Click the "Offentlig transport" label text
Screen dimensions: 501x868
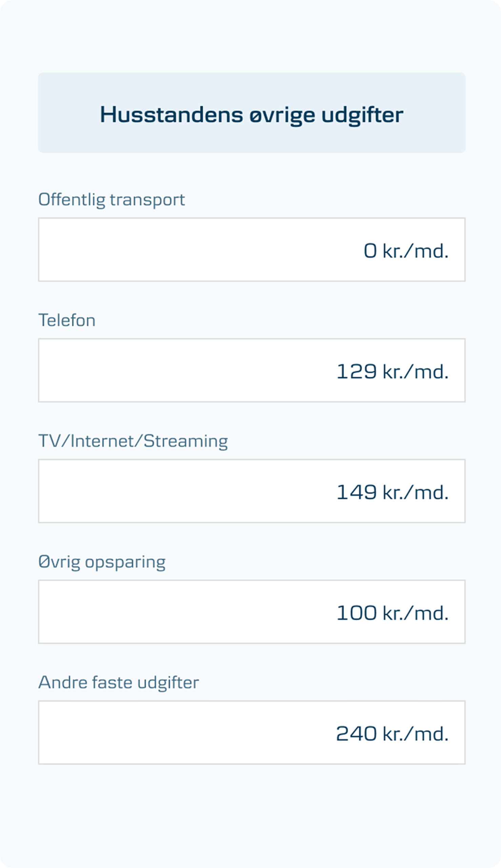click(112, 200)
